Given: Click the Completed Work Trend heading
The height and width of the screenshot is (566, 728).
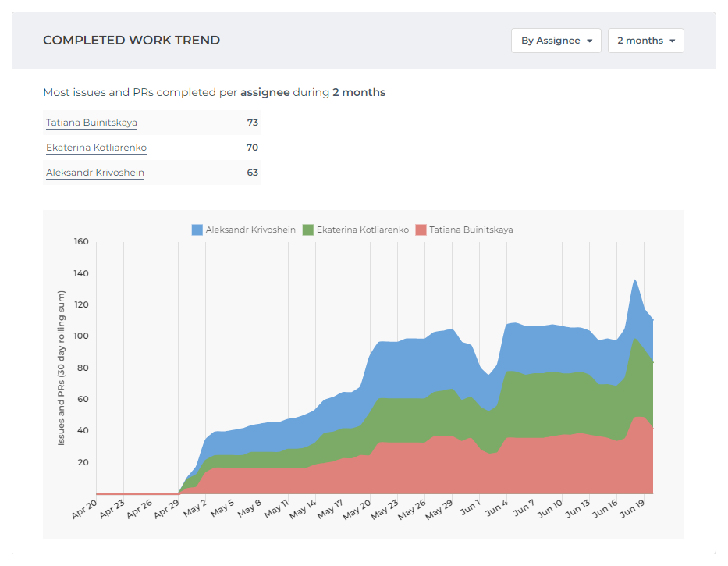Looking at the screenshot, I should (x=131, y=41).
